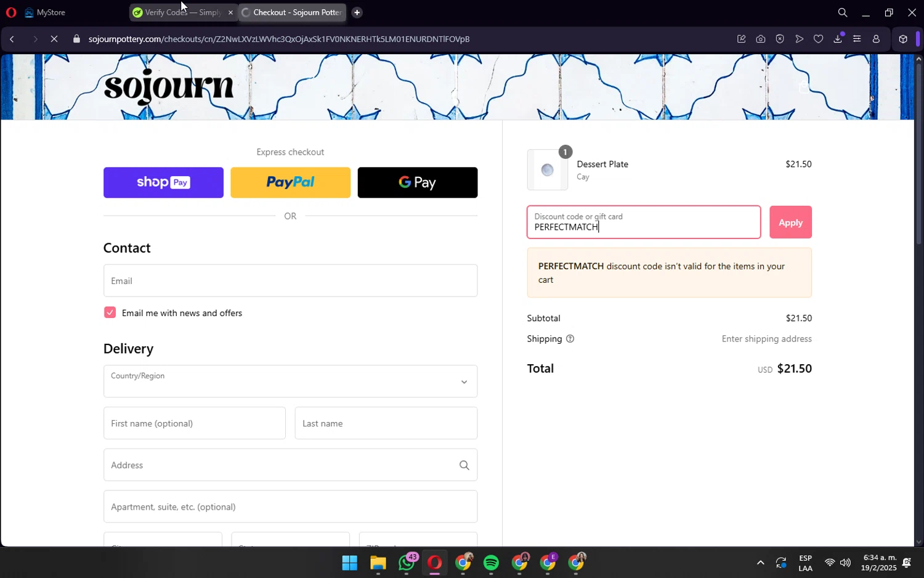
Task: Click the Address input field
Action: tap(290, 465)
